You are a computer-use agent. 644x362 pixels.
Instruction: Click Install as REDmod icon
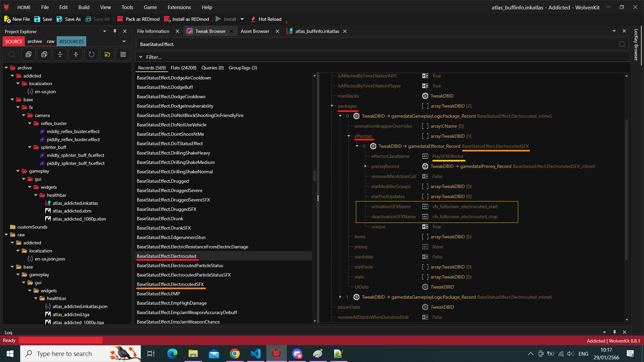tap(167, 19)
